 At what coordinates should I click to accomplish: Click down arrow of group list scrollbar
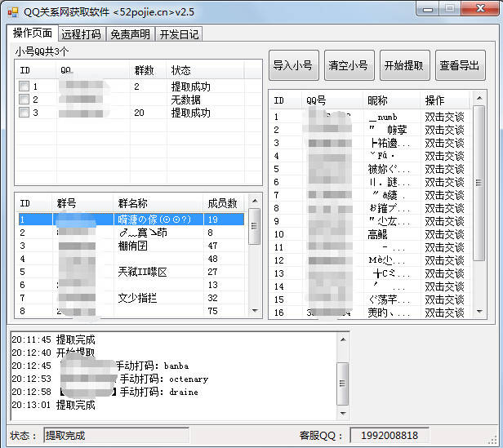(255, 310)
